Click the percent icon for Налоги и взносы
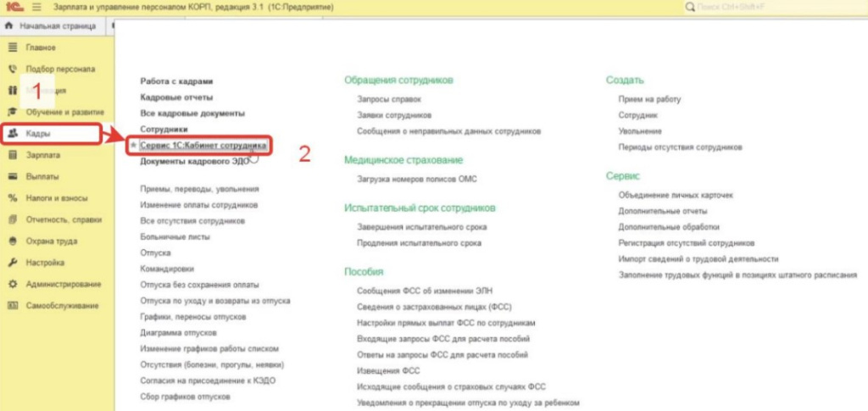Image resolution: width=868 pixels, height=411 pixels. 12,198
